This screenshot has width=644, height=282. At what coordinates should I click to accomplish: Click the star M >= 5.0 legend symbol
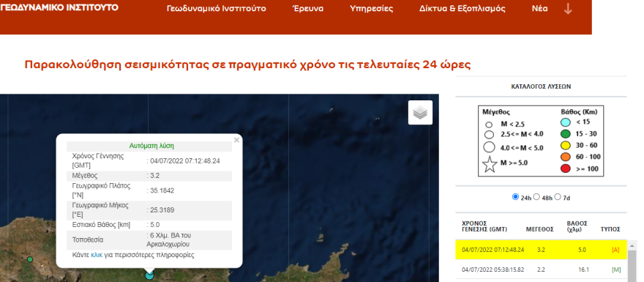tap(490, 164)
